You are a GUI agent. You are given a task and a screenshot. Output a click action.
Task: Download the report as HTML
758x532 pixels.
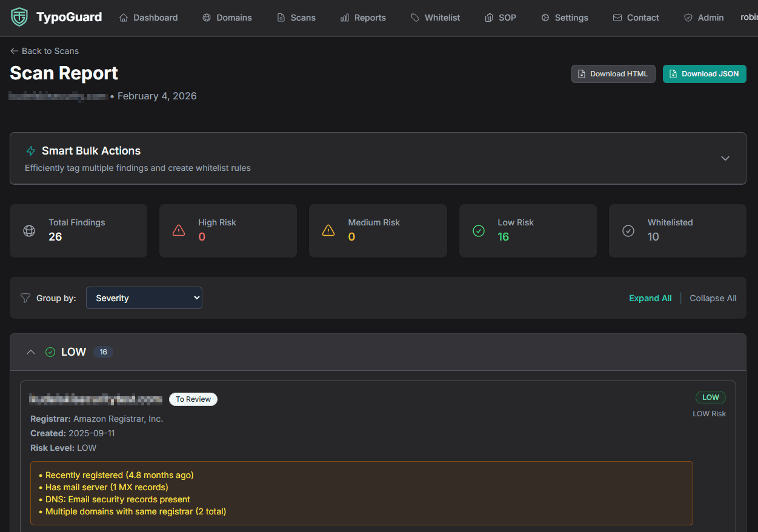point(613,74)
